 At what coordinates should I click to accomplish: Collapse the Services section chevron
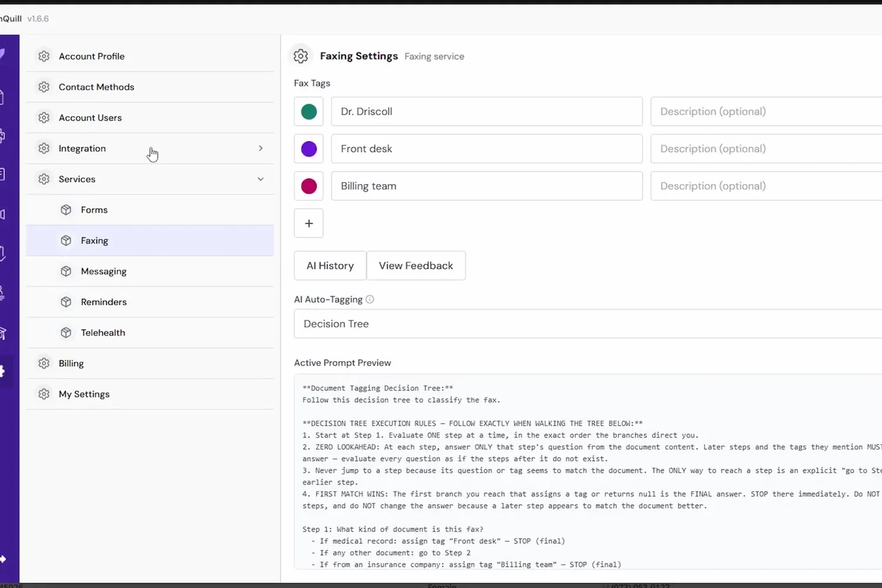(260, 179)
